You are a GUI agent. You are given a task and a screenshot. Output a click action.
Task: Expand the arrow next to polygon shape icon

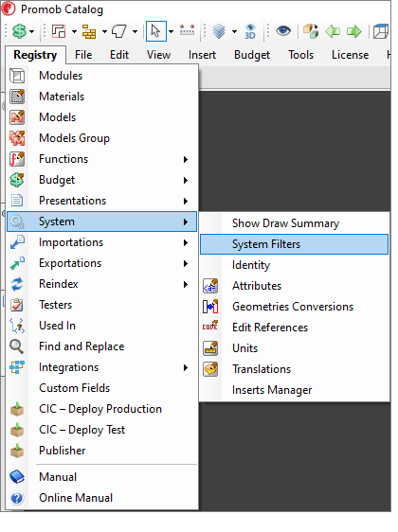(x=136, y=32)
